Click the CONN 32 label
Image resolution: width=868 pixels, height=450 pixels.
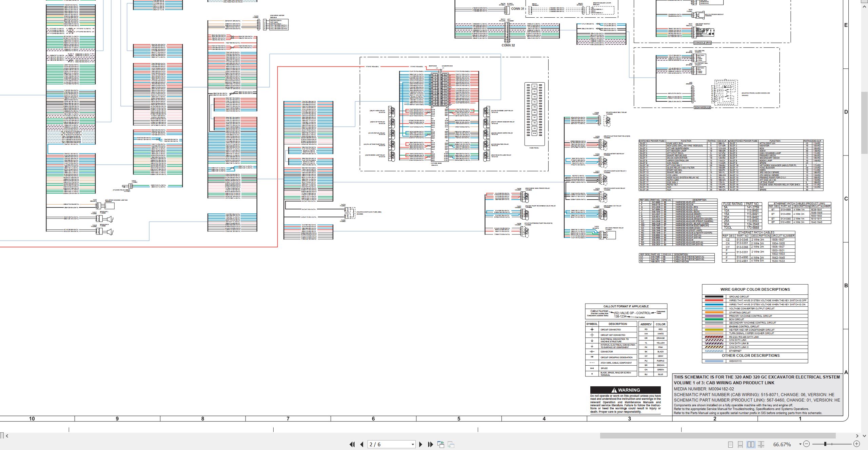tap(508, 45)
